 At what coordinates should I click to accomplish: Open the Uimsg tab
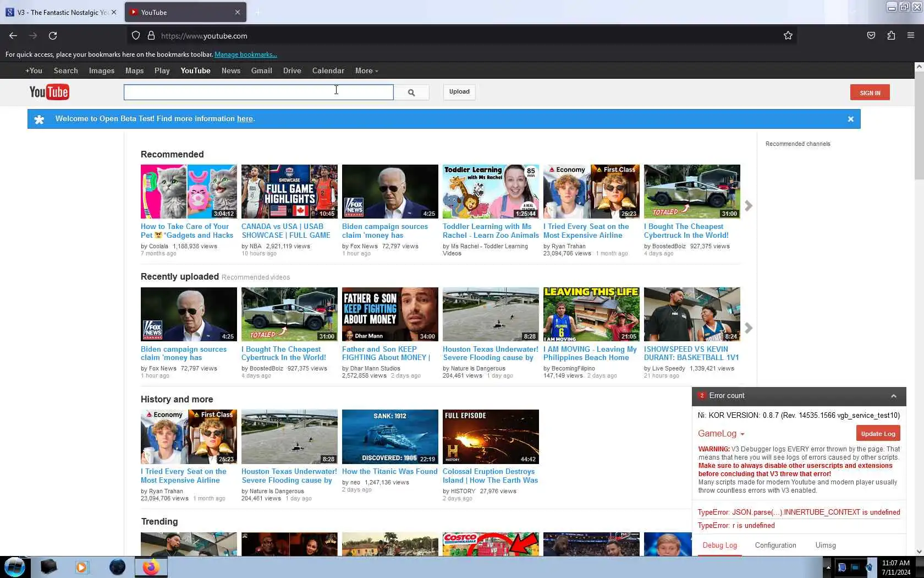[826, 546]
